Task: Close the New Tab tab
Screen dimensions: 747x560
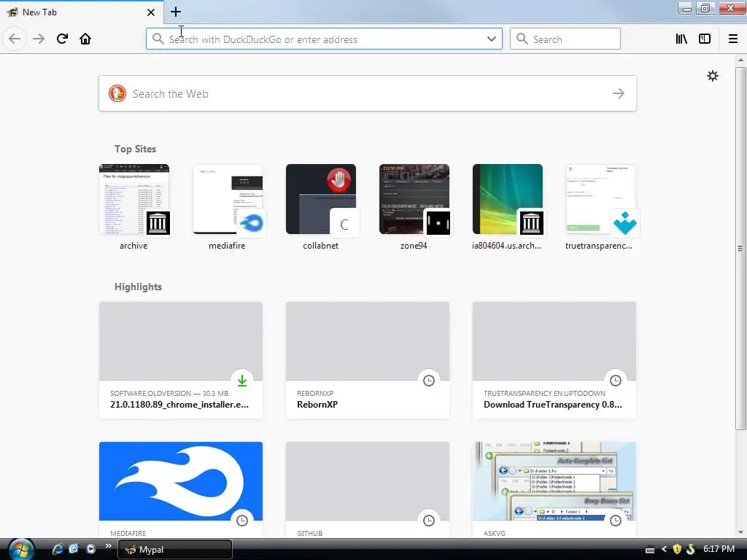Action: pyautogui.click(x=150, y=12)
